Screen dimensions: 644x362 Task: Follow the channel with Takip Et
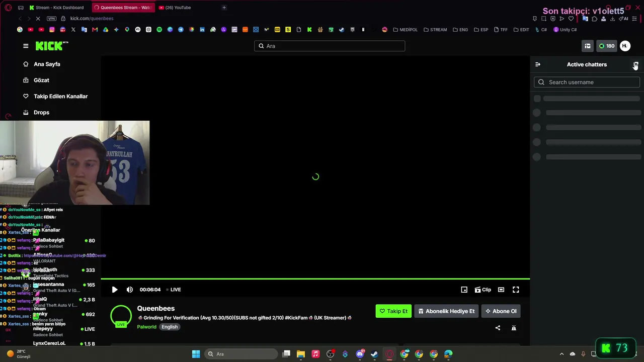[x=393, y=311]
